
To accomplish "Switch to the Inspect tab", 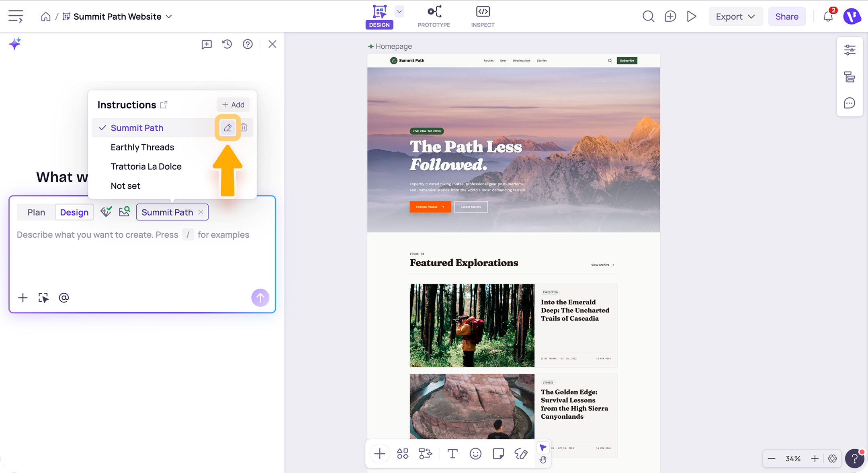I will click(x=483, y=16).
